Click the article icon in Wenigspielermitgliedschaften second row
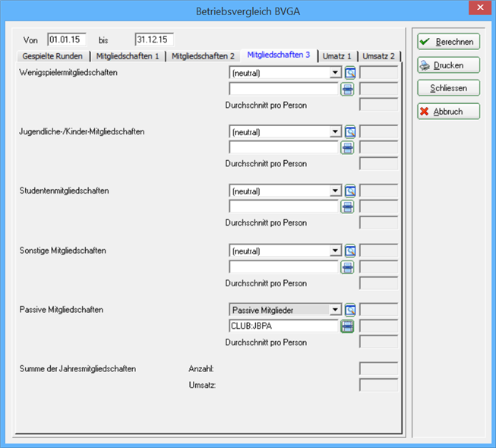This screenshot has height=448, width=496. 348,89
